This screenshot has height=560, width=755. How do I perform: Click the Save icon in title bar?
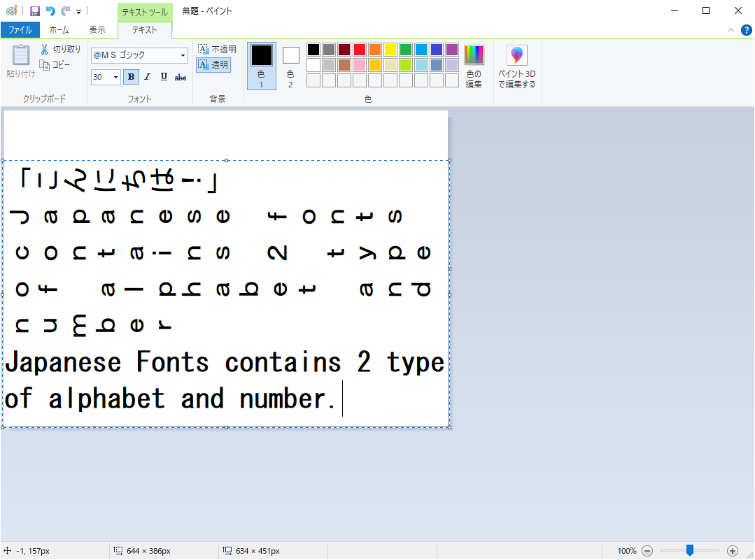click(x=35, y=10)
